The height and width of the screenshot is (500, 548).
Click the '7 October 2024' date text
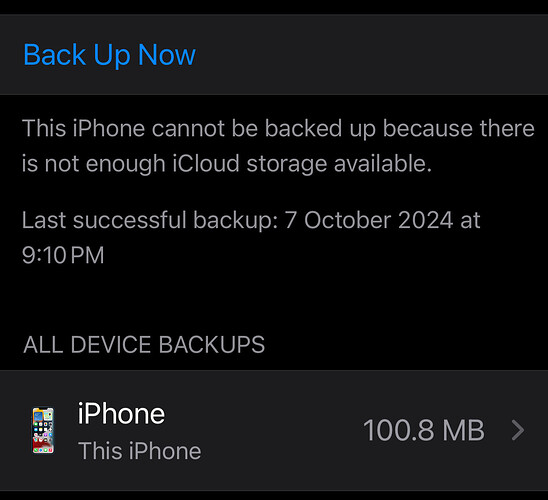pos(369,220)
